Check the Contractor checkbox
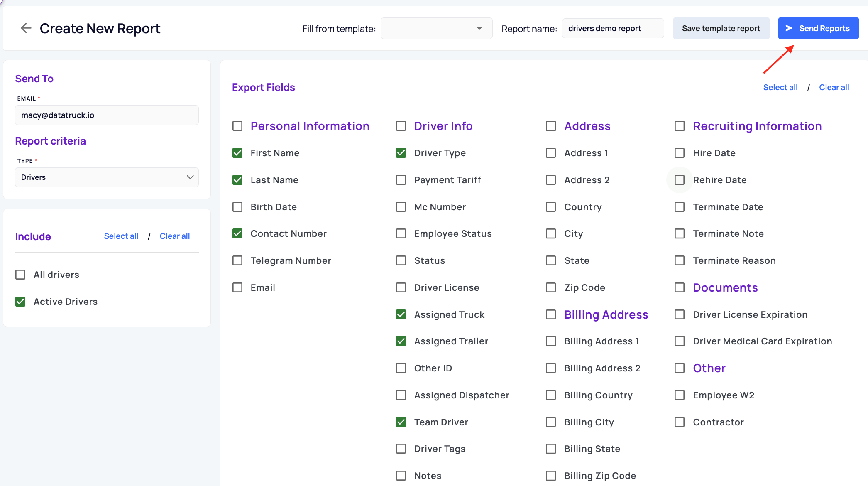The width and height of the screenshot is (868, 486). point(680,422)
